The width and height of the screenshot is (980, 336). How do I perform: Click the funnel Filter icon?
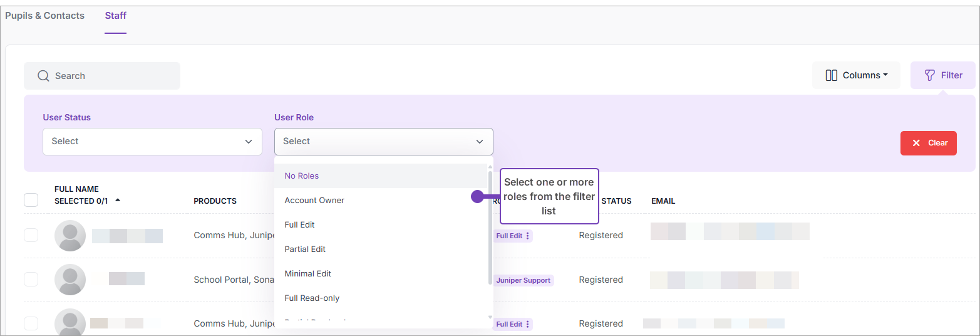(930, 75)
